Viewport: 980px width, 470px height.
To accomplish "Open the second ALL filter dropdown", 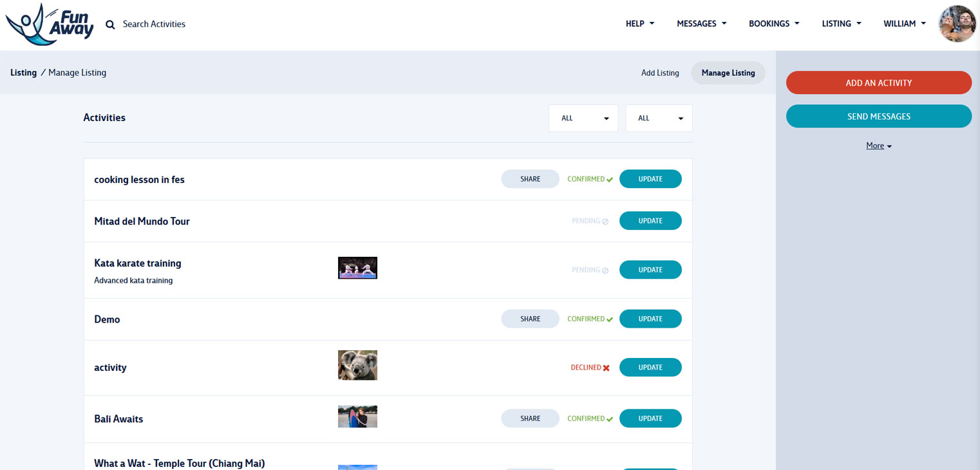I will [x=659, y=118].
